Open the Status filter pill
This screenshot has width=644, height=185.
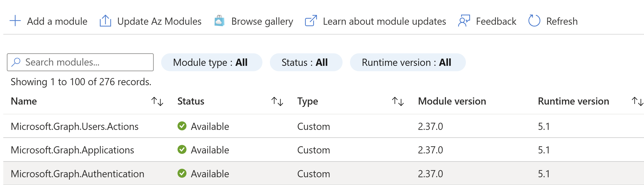(306, 62)
